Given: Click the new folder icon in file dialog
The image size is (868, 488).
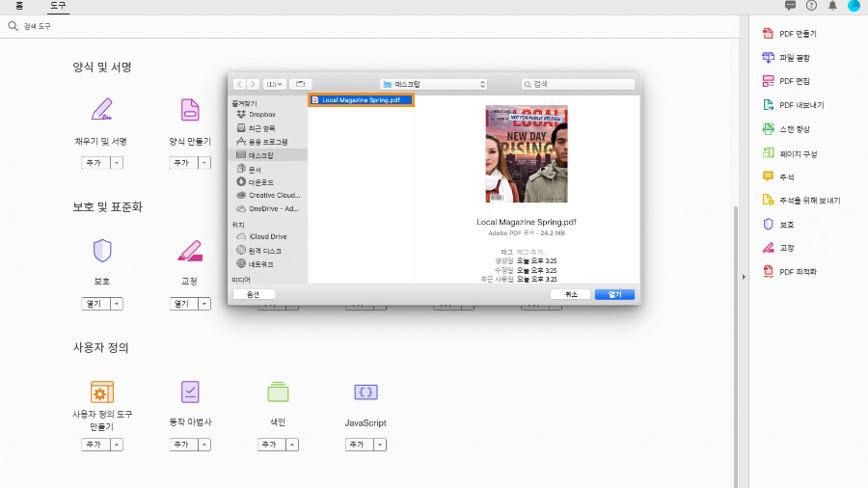Looking at the screenshot, I should point(300,84).
